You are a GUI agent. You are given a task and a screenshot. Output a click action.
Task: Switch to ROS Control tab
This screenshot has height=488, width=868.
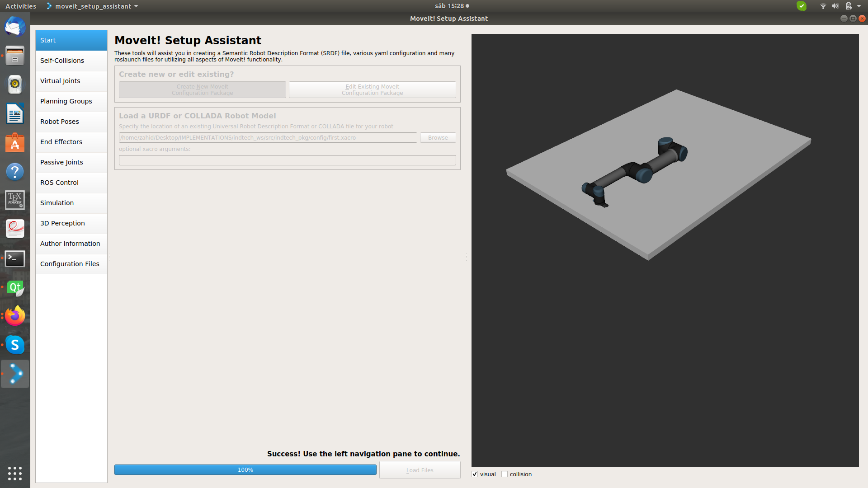coord(71,183)
